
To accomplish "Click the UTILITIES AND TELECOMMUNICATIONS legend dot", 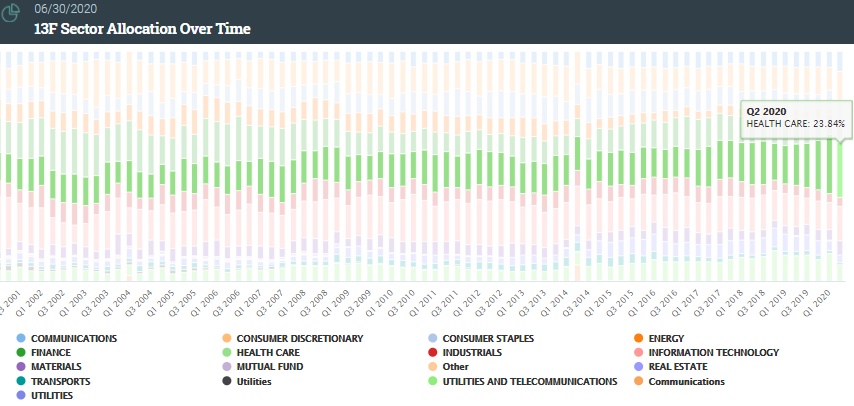I will click(432, 382).
